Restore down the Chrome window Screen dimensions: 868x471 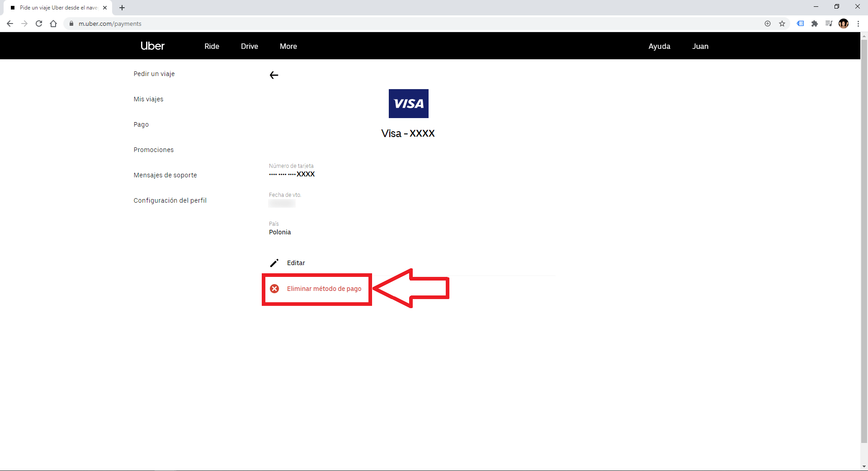point(837,6)
